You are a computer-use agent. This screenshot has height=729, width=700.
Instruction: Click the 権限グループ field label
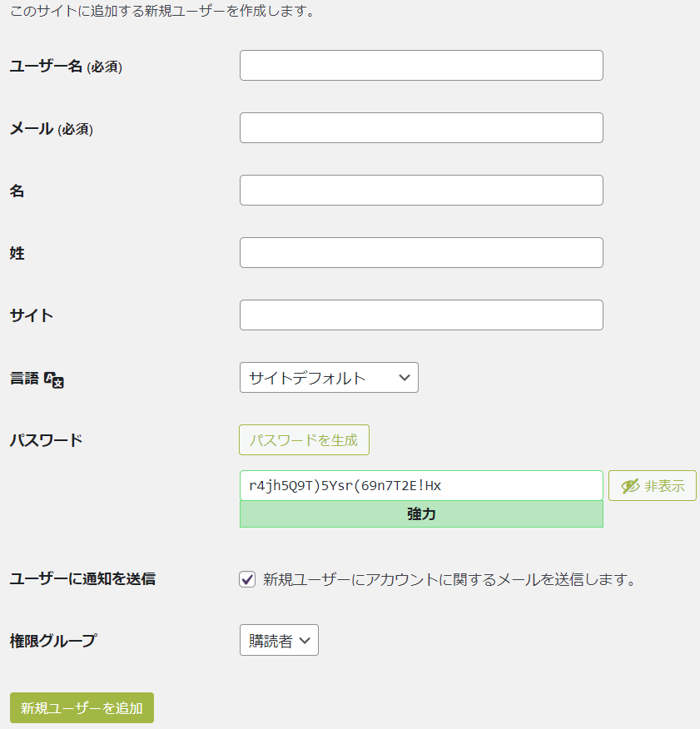click(x=52, y=641)
